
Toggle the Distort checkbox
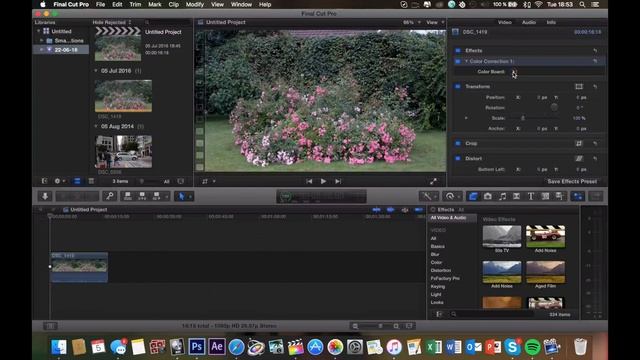click(x=458, y=158)
